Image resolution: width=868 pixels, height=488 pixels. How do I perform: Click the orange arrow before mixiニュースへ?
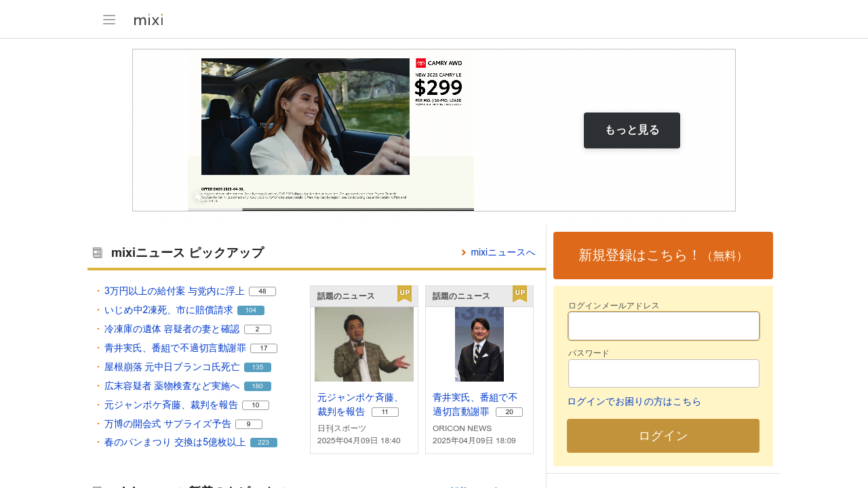[x=464, y=252]
